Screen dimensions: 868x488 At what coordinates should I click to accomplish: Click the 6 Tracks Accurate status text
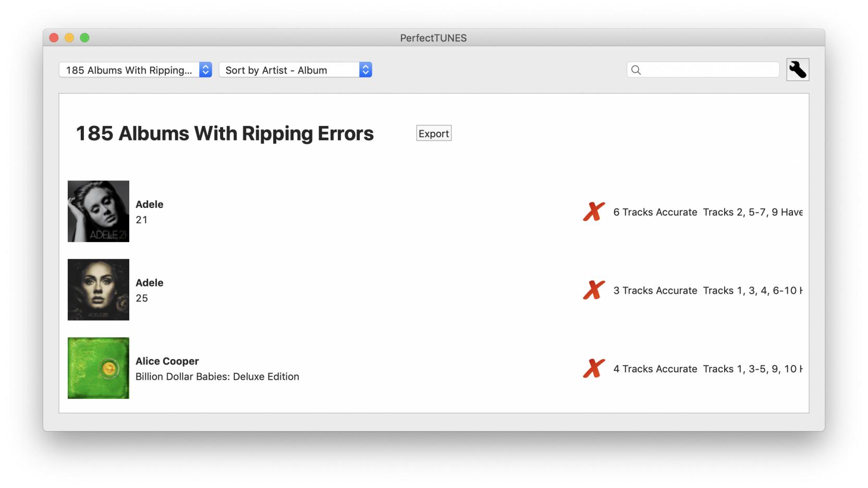click(x=655, y=212)
